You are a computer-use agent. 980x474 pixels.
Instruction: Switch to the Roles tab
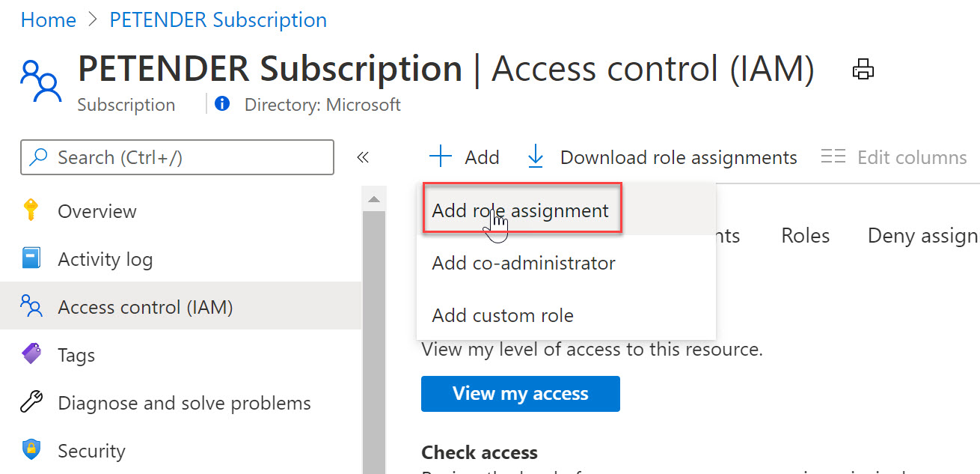coord(805,235)
